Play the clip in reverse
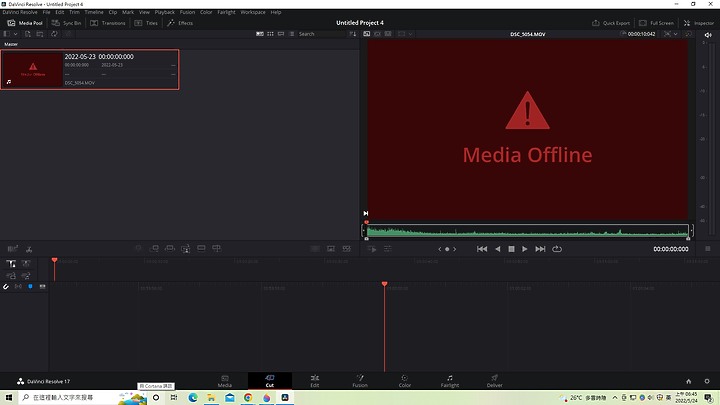Screen dimensions: 720x405 (498, 249)
